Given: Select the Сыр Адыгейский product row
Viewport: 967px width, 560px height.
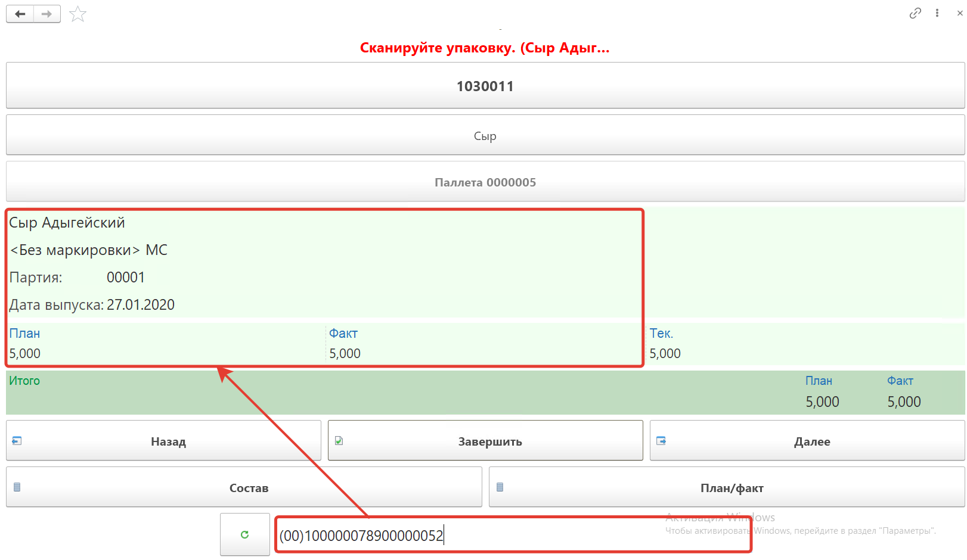Looking at the screenshot, I should pos(67,223).
